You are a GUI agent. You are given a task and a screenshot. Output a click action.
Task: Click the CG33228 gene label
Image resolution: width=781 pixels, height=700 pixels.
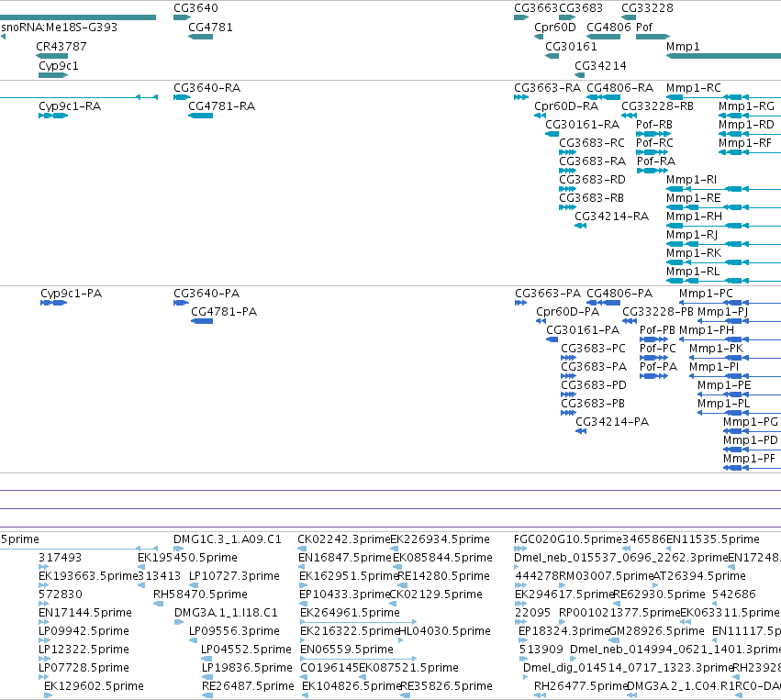647,8
